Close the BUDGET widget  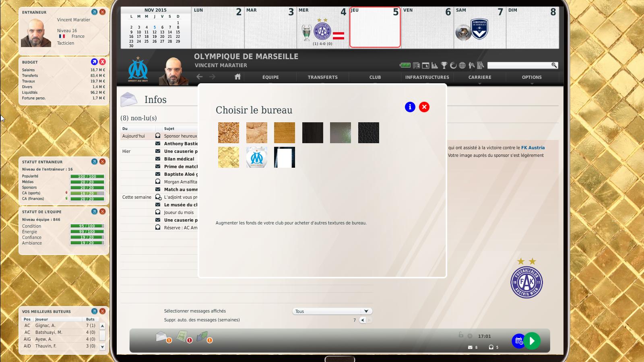point(103,62)
